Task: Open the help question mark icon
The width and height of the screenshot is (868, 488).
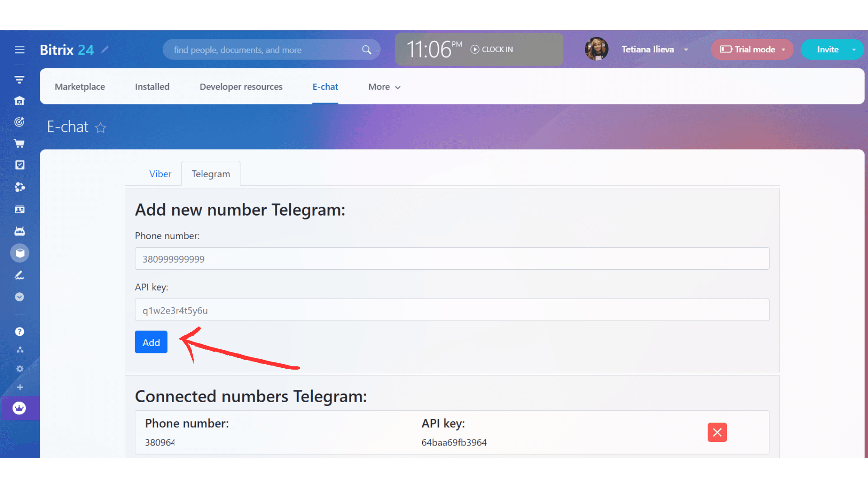Action: [19, 332]
